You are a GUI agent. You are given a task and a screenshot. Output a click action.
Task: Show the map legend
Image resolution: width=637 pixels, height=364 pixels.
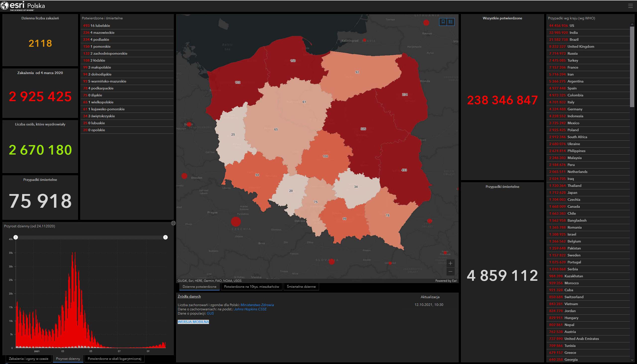451,22
